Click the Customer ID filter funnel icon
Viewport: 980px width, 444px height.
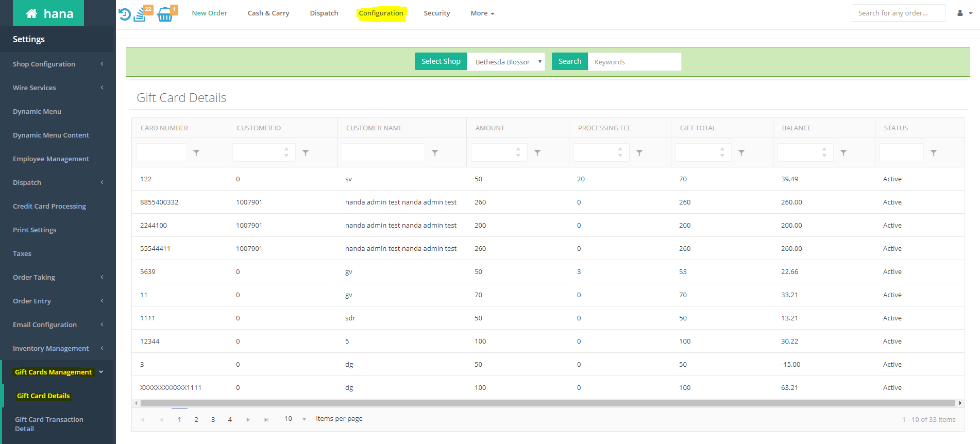(306, 153)
